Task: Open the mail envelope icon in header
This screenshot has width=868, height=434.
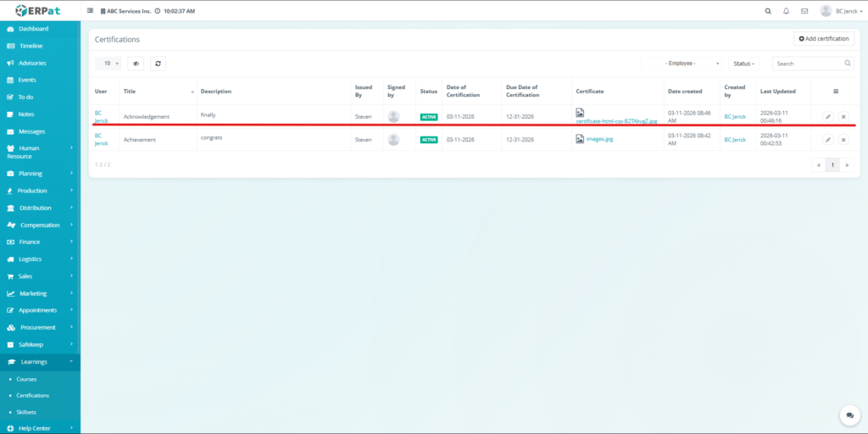Action: tap(804, 11)
